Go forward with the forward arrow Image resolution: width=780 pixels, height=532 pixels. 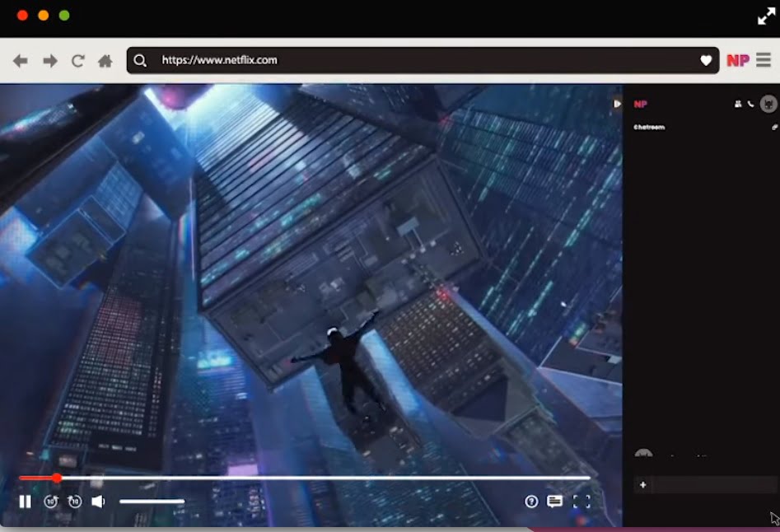click(x=49, y=61)
